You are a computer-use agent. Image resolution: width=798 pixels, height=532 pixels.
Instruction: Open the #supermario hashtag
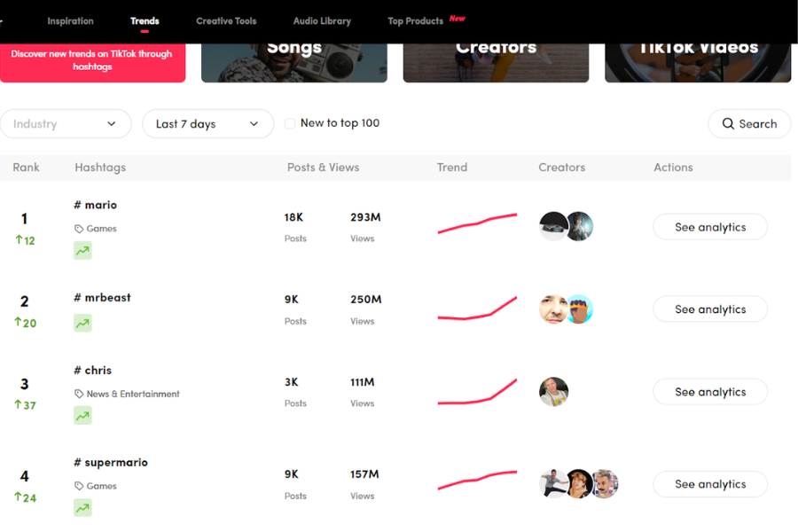coord(111,462)
